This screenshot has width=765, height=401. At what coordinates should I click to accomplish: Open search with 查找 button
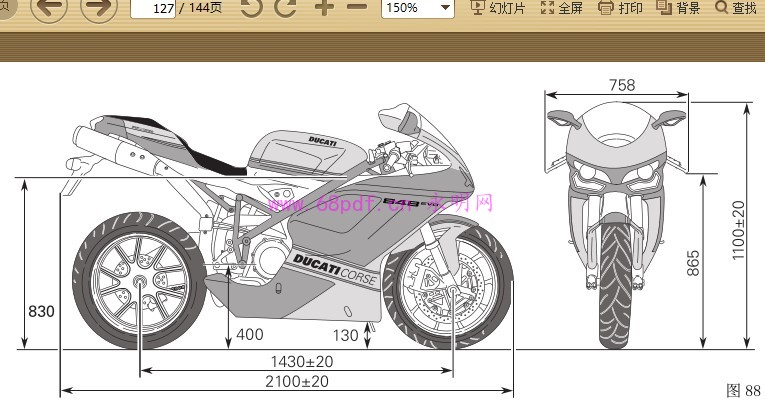(x=736, y=8)
